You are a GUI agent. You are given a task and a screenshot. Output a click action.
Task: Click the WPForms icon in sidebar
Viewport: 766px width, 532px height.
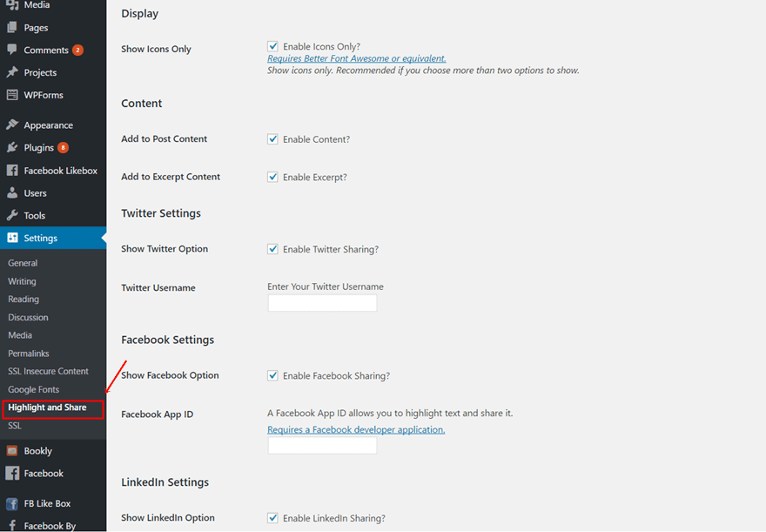pos(12,95)
